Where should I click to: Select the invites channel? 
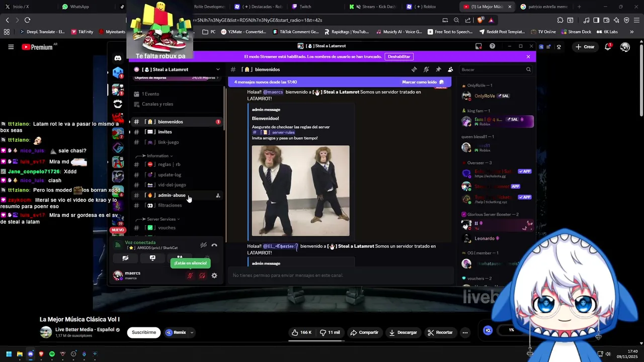click(176, 132)
